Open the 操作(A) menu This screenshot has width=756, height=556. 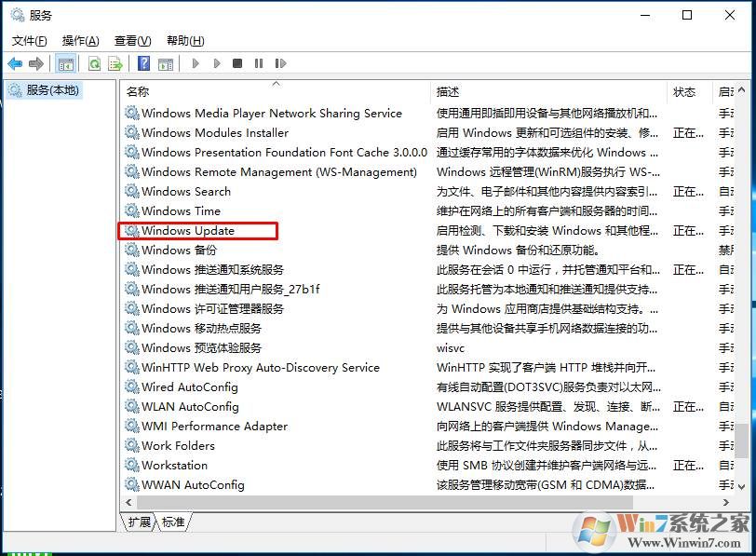[80, 40]
